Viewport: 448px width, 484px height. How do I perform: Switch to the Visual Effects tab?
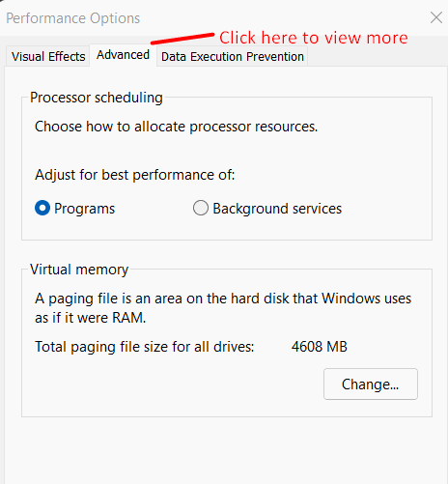tap(48, 56)
